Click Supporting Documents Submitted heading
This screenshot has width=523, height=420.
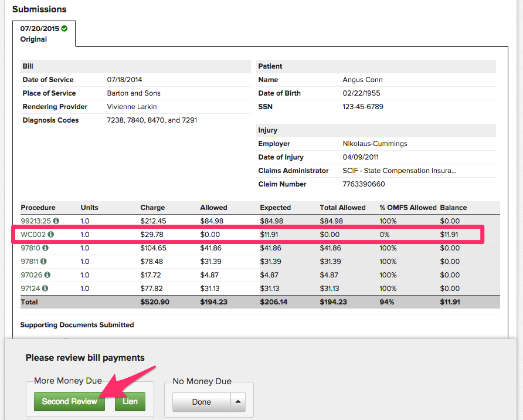[77, 325]
